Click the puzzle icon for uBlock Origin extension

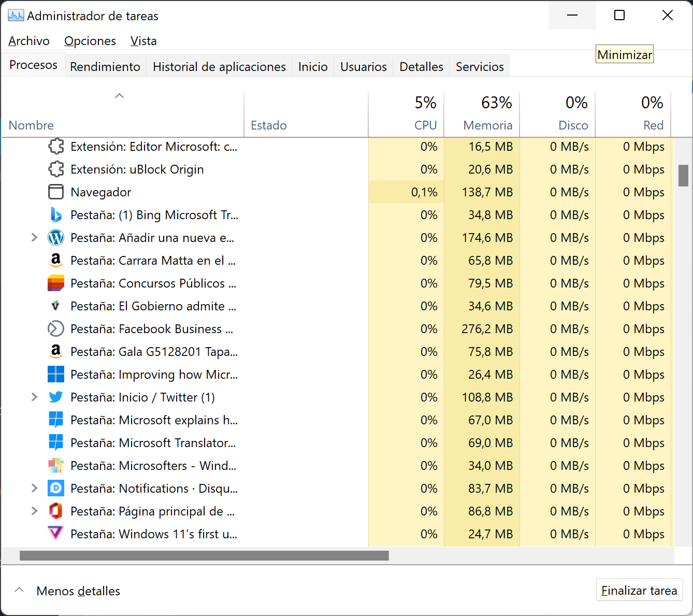(x=56, y=169)
